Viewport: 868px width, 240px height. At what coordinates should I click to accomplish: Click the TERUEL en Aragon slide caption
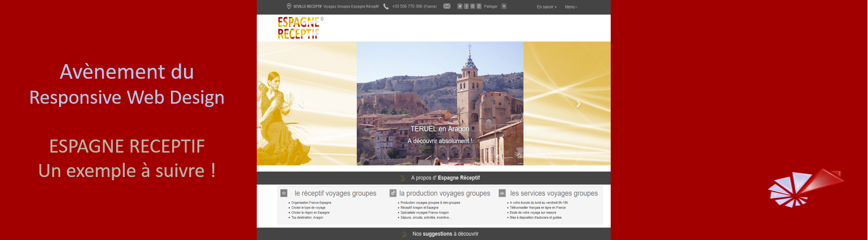(440, 129)
